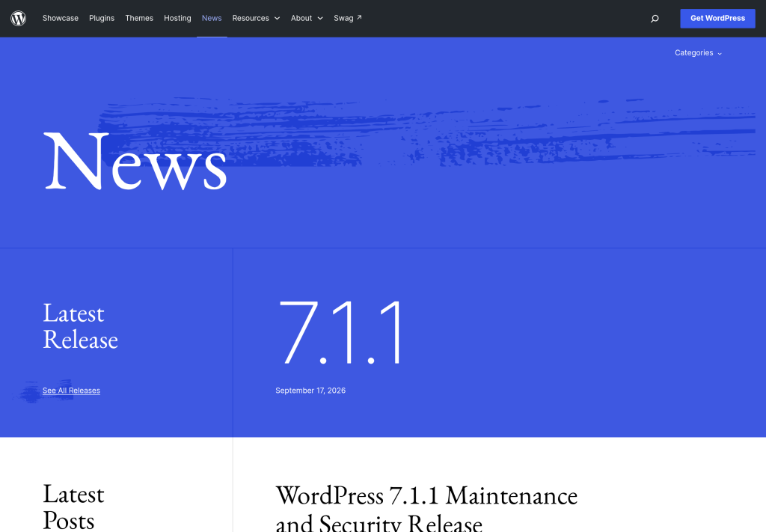Expand the Resources dropdown menu
Viewport: 766px width, 532px height.
click(256, 18)
